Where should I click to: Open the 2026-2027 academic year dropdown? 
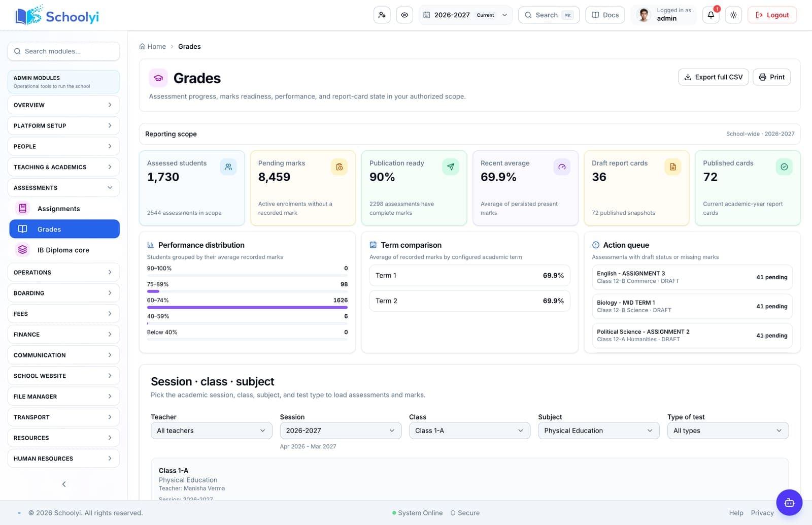point(465,15)
